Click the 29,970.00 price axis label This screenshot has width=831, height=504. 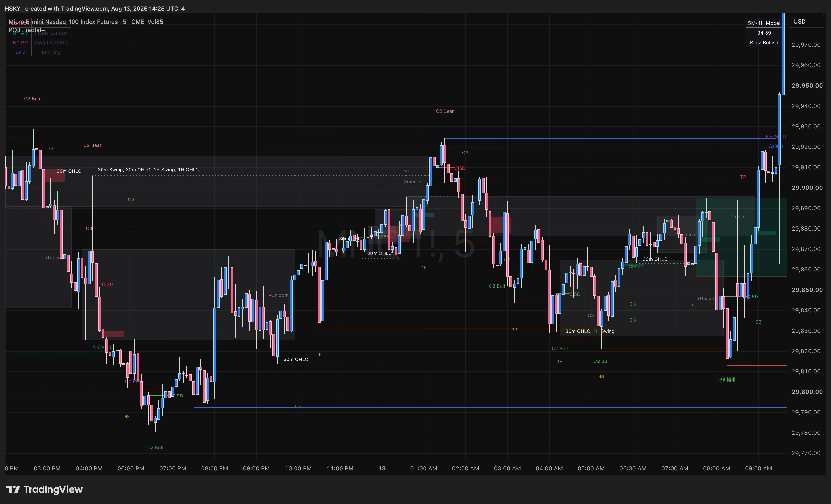[x=806, y=45]
